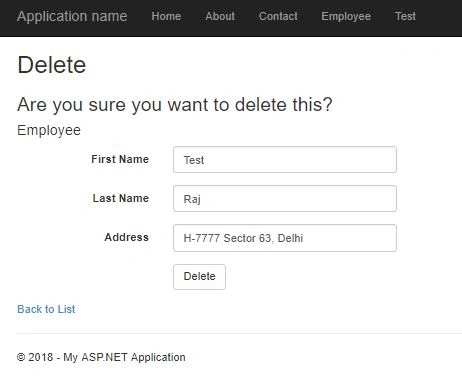Open the Home menu item

tap(166, 16)
